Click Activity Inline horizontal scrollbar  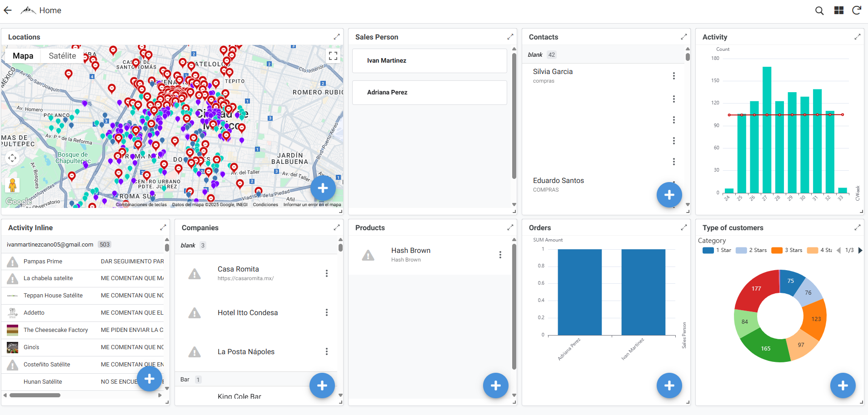tap(35, 395)
